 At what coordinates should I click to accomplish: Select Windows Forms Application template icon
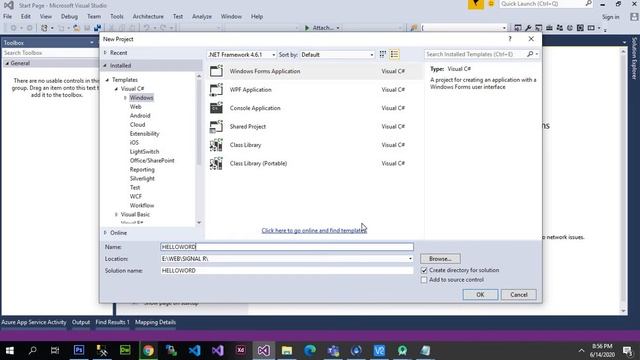(x=216, y=71)
